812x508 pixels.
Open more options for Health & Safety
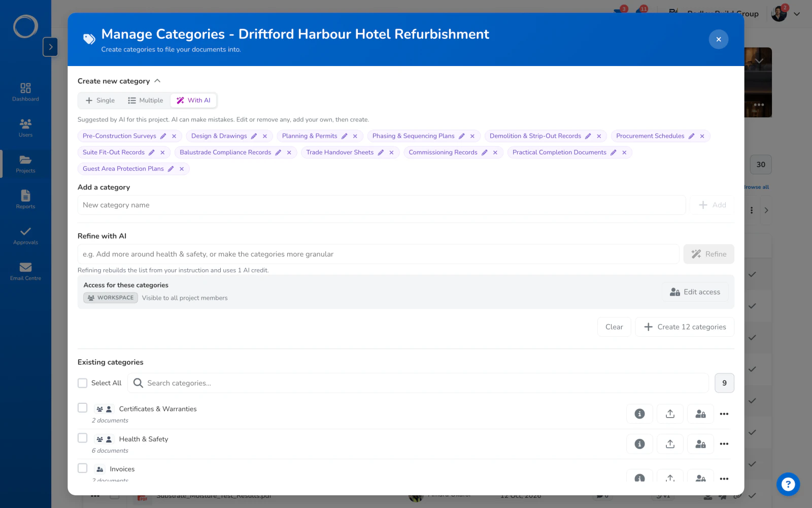point(724,444)
